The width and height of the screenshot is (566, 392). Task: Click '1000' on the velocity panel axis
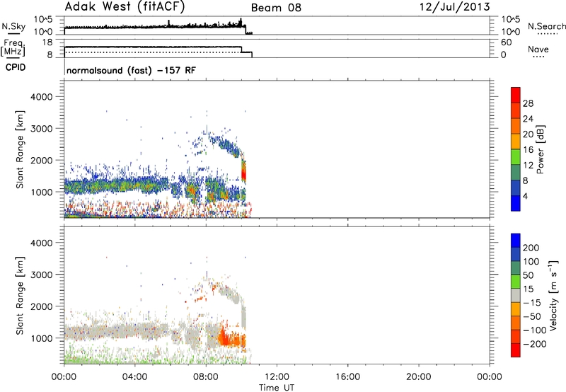pos(41,338)
